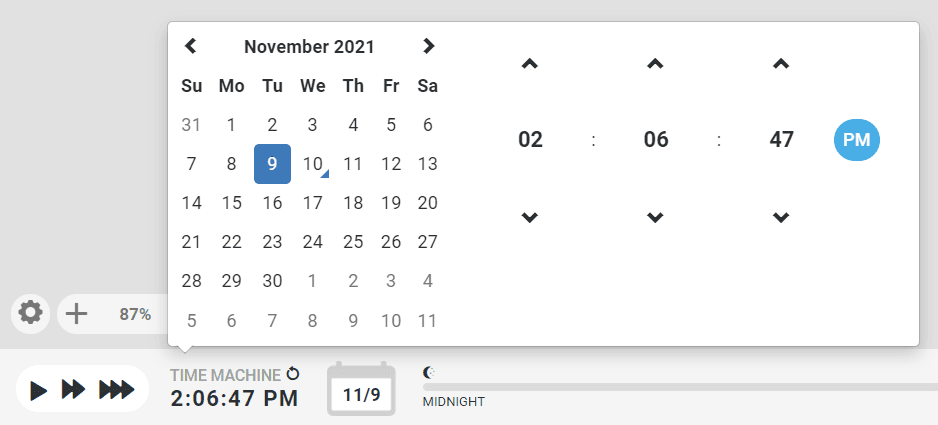The height and width of the screenshot is (425, 938).
Task: Go to previous month with left arrow
Action: 190,45
